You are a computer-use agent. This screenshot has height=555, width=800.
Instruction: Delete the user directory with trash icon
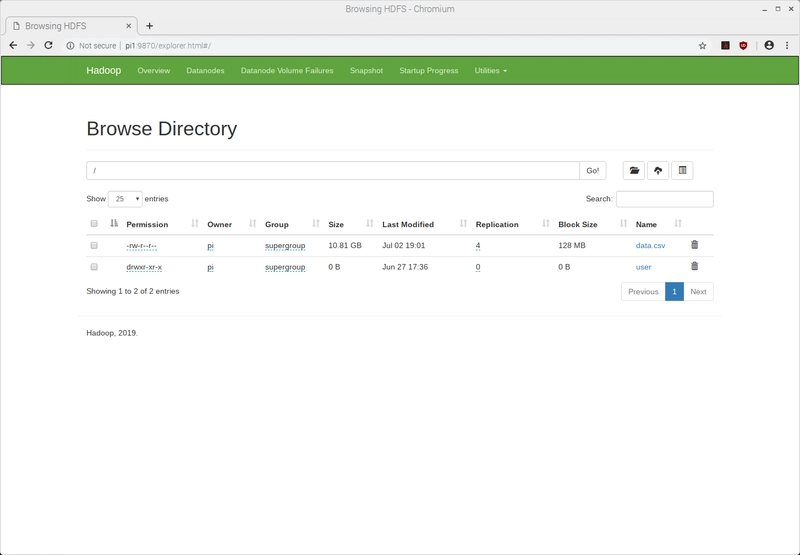694,266
